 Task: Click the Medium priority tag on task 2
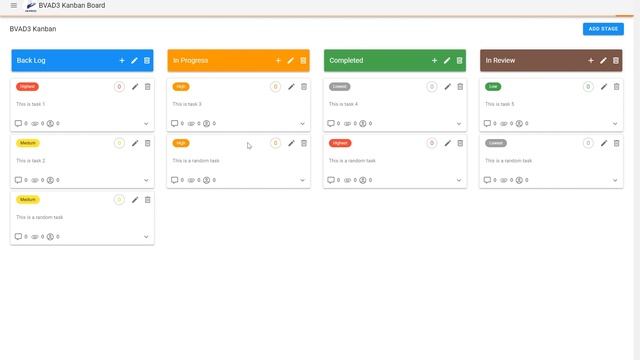point(28,143)
